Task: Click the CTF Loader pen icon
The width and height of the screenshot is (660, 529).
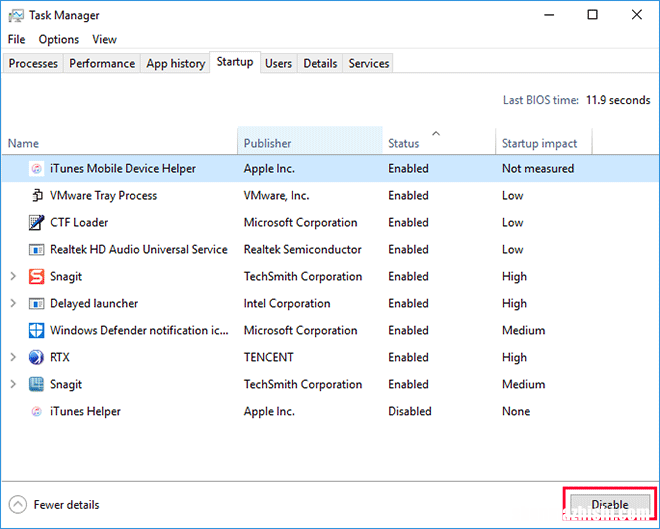Action: click(37, 223)
